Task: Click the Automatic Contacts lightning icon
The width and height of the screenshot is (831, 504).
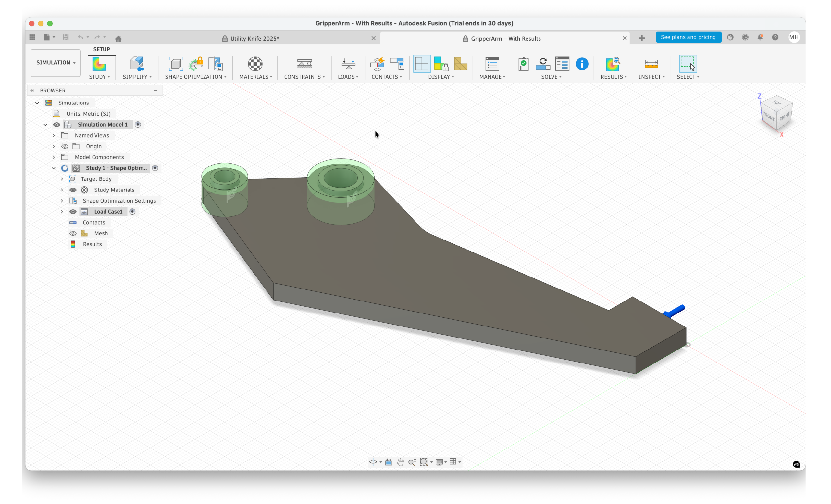Action: tap(377, 64)
